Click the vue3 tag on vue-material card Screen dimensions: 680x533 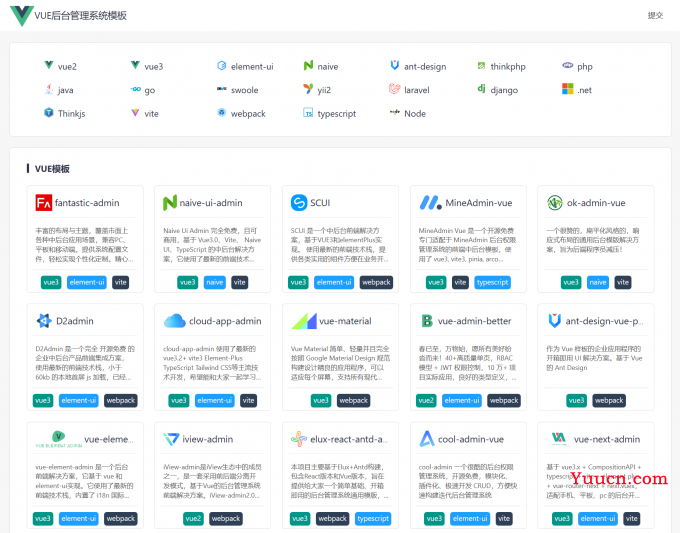pyautogui.click(x=321, y=400)
